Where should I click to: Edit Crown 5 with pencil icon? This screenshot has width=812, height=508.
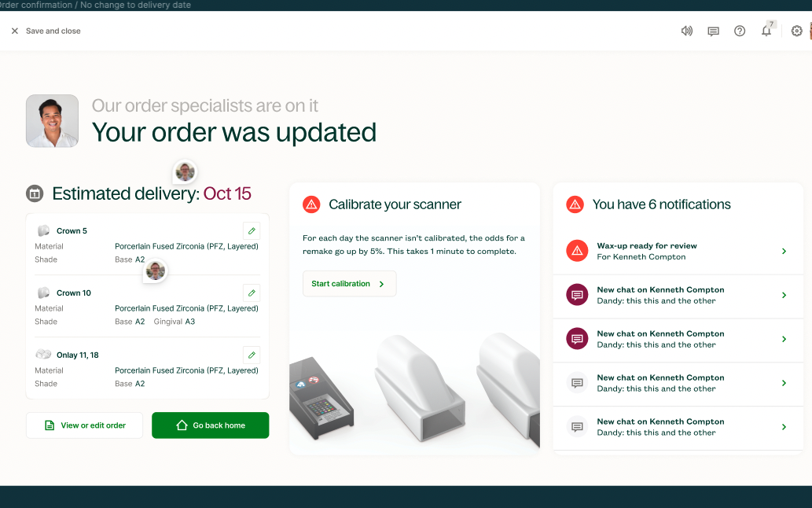(252, 231)
